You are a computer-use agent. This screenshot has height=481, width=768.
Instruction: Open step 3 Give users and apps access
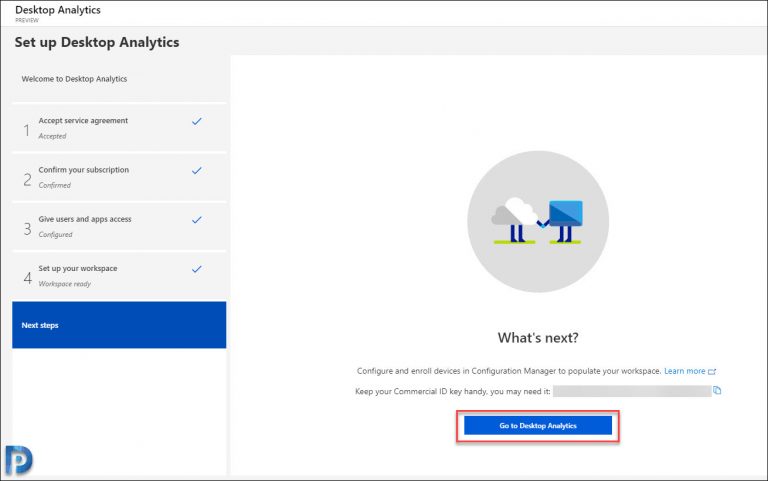tap(119, 226)
